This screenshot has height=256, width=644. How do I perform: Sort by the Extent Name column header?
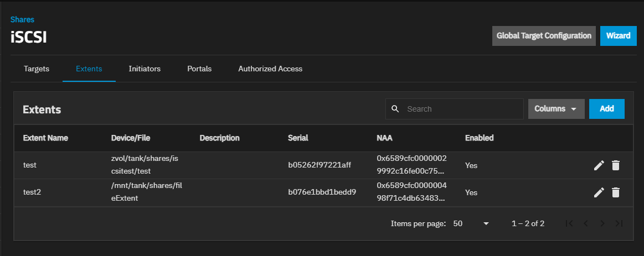pyautogui.click(x=45, y=138)
